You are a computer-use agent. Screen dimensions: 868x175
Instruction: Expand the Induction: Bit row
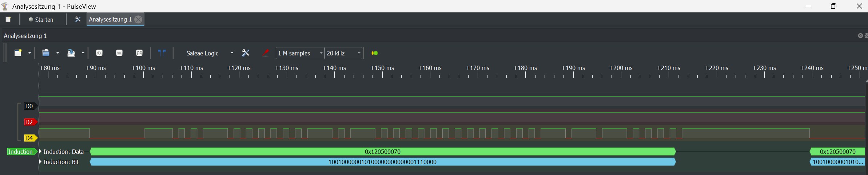(x=40, y=162)
